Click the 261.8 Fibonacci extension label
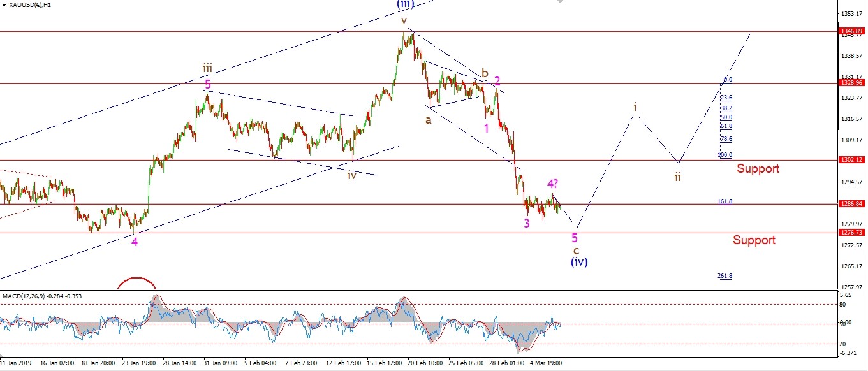This screenshot has width=868, height=371. pyautogui.click(x=725, y=276)
